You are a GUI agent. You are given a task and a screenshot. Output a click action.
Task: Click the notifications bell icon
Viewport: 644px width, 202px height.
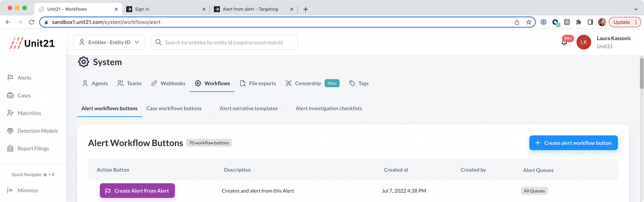tap(564, 43)
